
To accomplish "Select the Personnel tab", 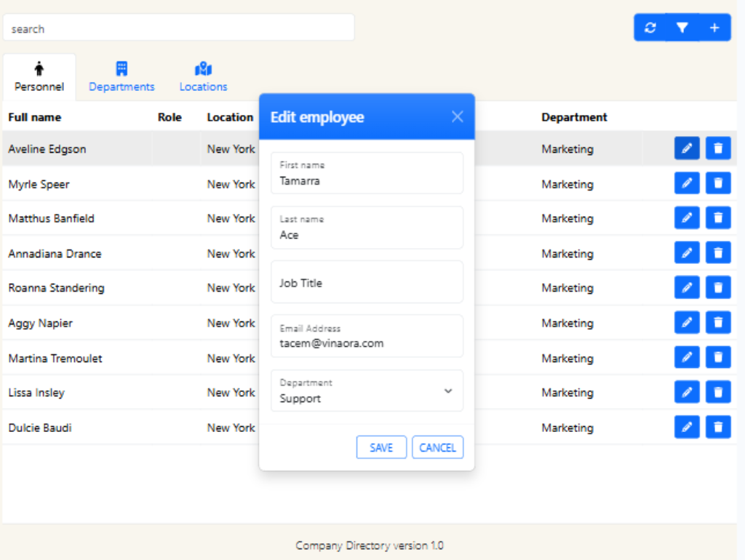I will (x=39, y=77).
